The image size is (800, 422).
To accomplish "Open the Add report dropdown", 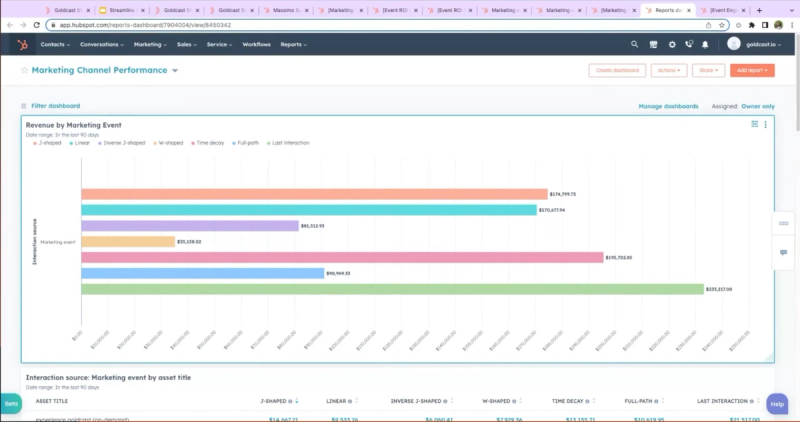I will [750, 71].
